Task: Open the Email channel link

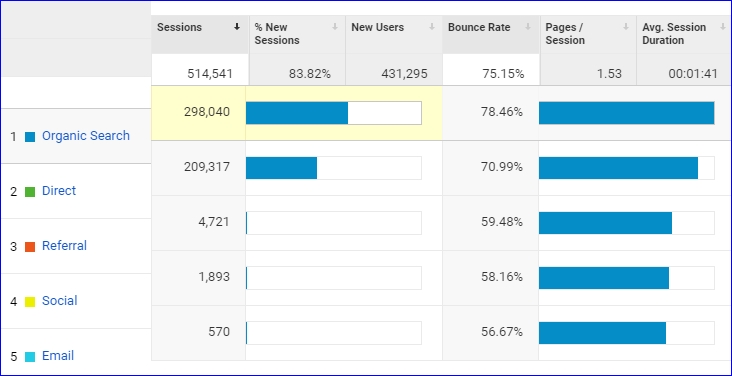Action: 58,356
